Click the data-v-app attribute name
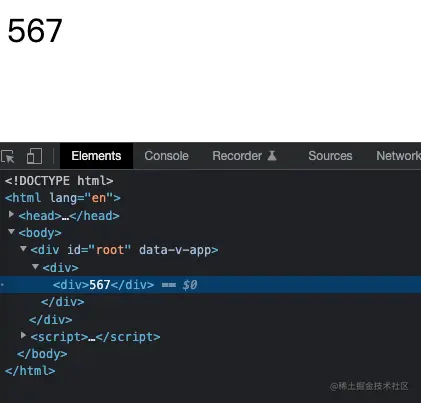421x403 pixels. tap(175, 250)
